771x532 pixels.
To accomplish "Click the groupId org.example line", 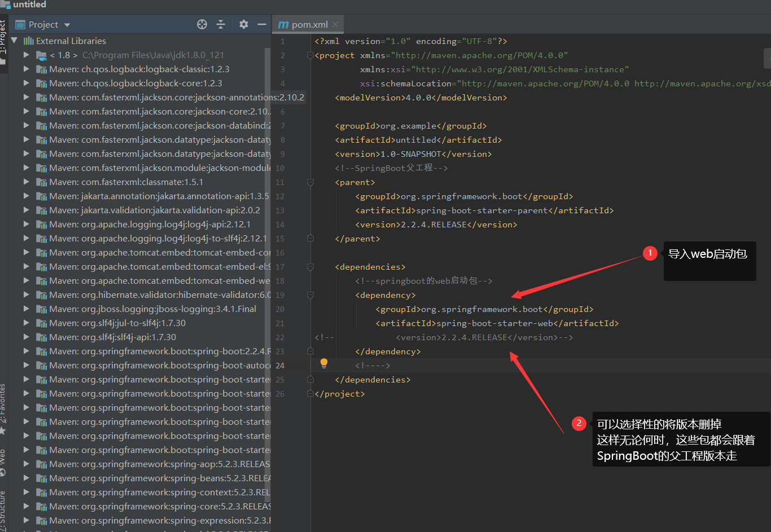I will pos(411,126).
